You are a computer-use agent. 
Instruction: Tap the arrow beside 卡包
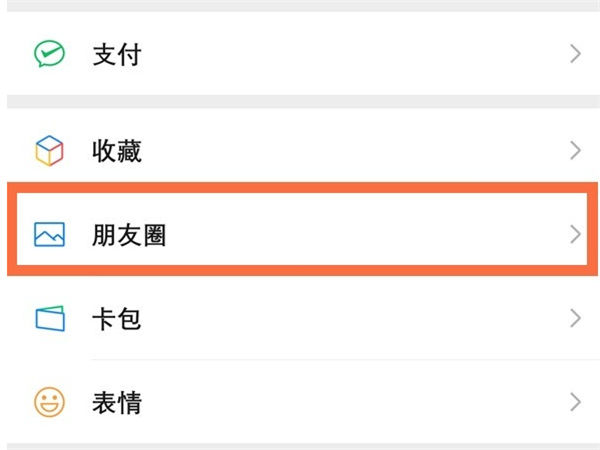tap(575, 319)
